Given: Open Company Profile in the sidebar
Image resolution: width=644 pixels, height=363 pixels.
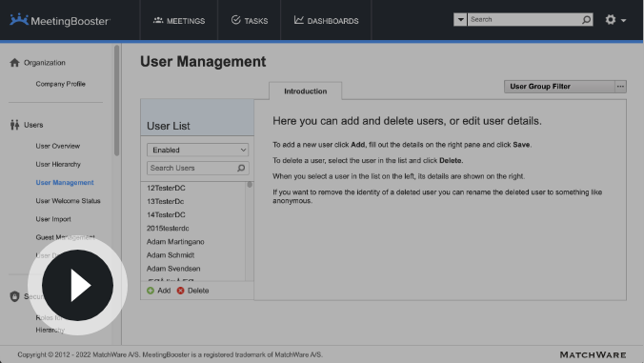Looking at the screenshot, I should (60, 84).
